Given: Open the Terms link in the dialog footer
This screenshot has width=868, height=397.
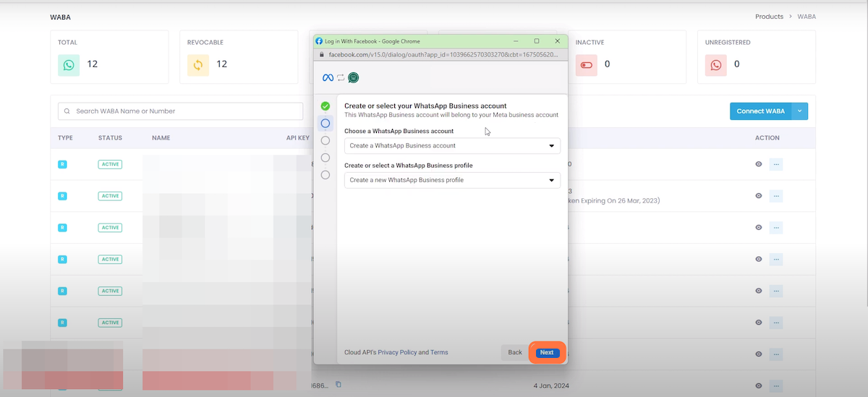Looking at the screenshot, I should click(439, 353).
